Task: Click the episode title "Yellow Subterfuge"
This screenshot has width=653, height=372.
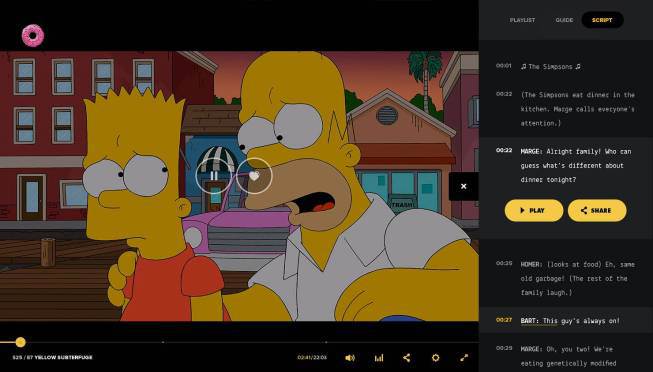Action: tap(63, 357)
